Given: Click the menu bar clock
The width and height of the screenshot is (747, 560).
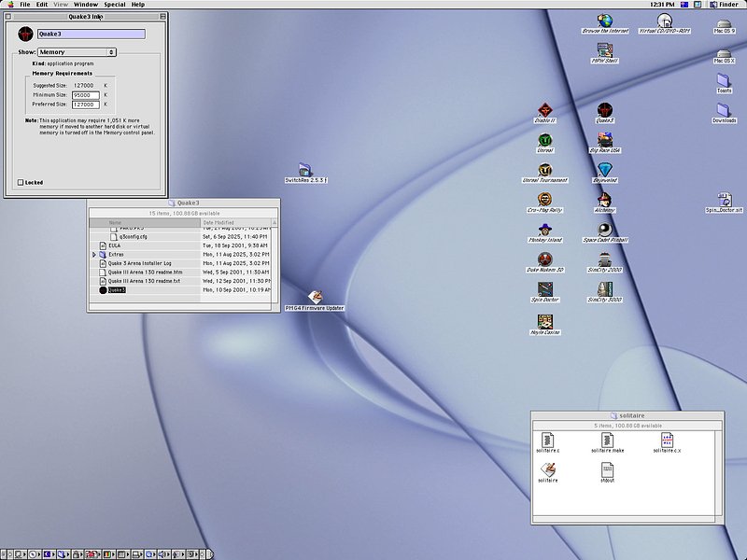Looking at the screenshot, I should [x=662, y=5].
